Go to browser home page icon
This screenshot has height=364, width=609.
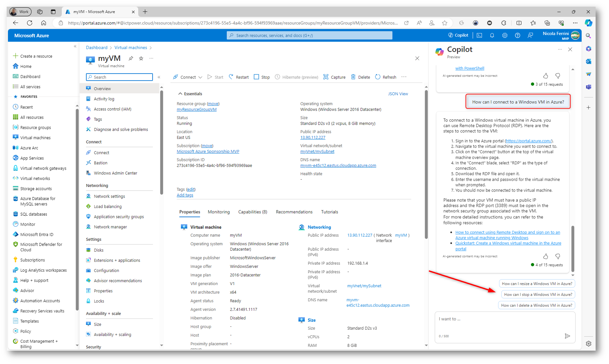pos(44,23)
